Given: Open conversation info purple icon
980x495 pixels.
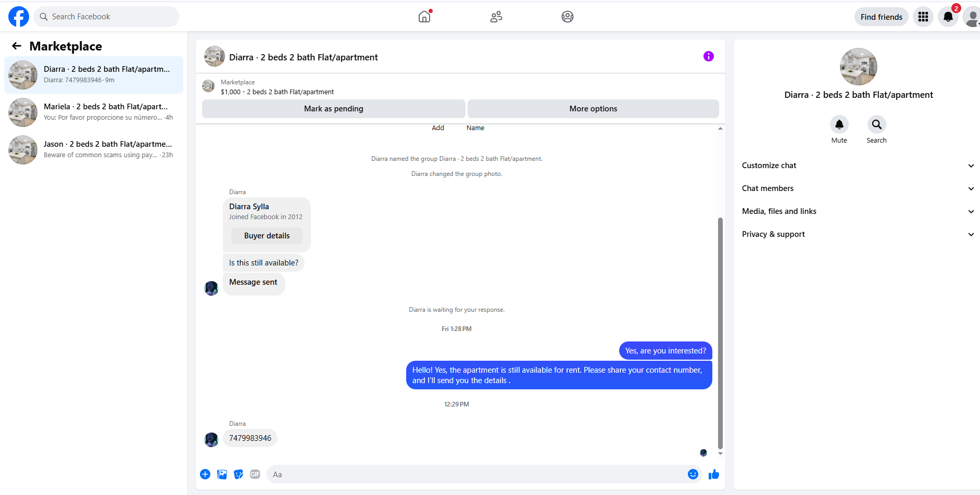Looking at the screenshot, I should pos(709,56).
